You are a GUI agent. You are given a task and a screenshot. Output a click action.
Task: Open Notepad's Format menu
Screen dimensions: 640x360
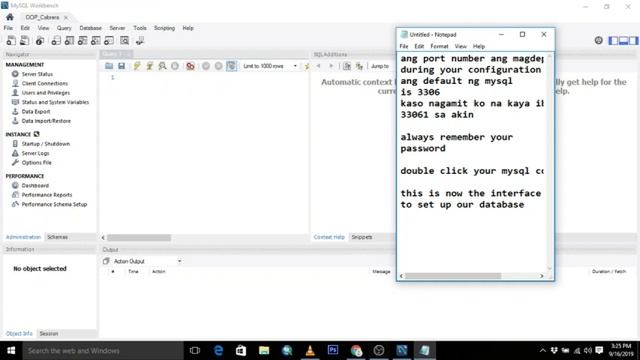click(x=439, y=46)
